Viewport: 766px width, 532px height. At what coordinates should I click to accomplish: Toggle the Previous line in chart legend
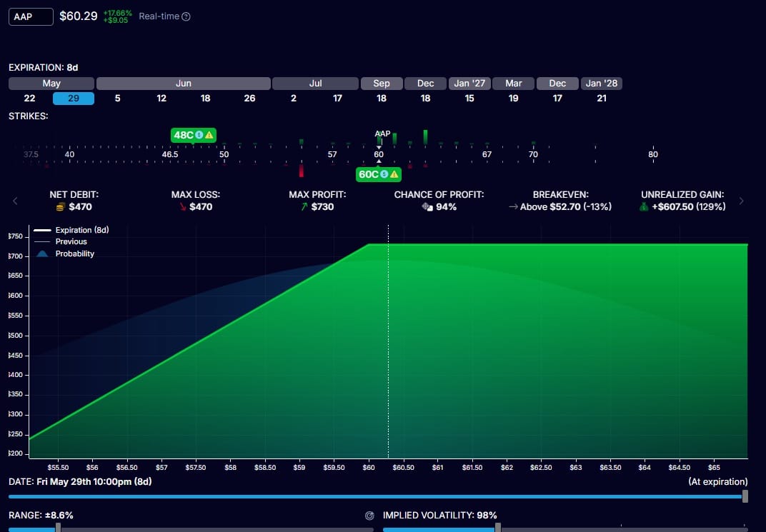point(61,241)
